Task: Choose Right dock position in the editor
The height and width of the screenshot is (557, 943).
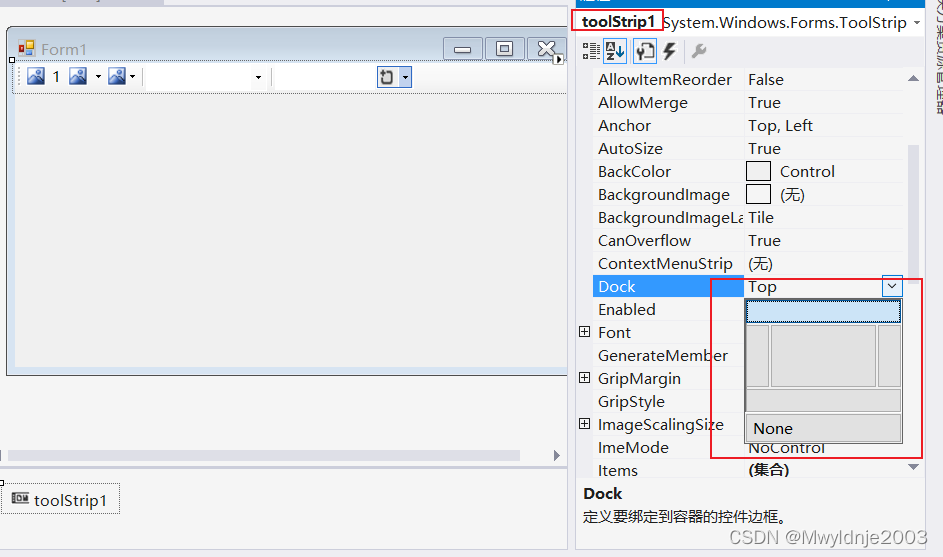Action: tap(889, 355)
